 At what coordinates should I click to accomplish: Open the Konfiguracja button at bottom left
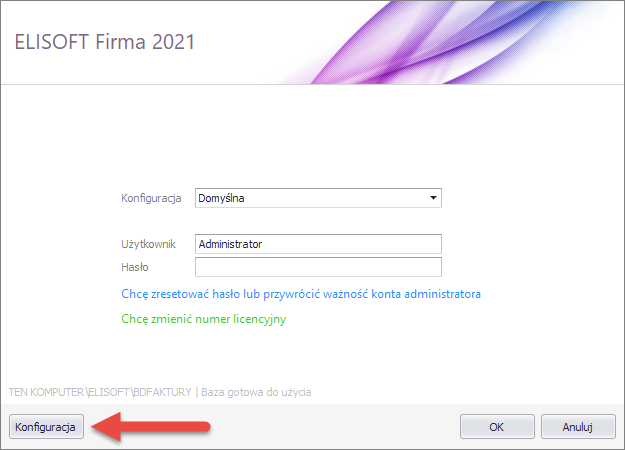coord(46,427)
